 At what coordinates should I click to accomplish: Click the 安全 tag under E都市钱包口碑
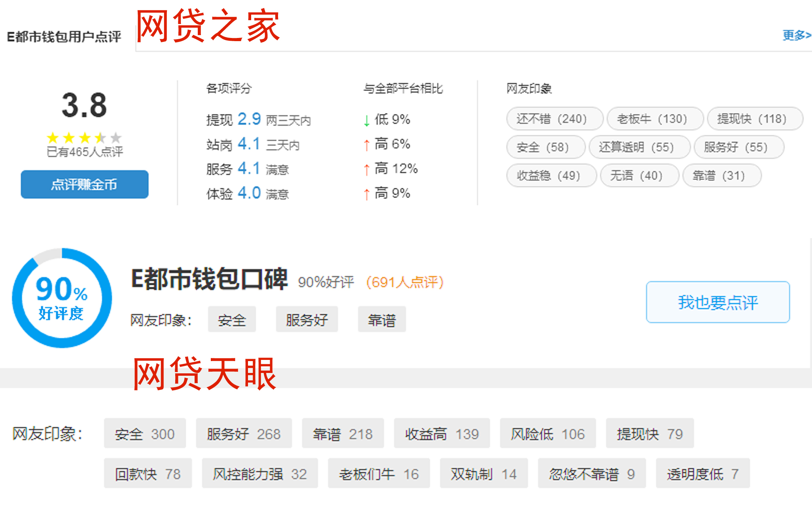(x=232, y=320)
